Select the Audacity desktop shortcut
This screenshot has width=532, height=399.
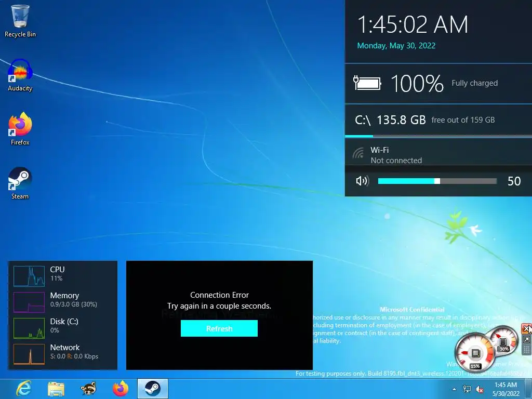point(20,75)
